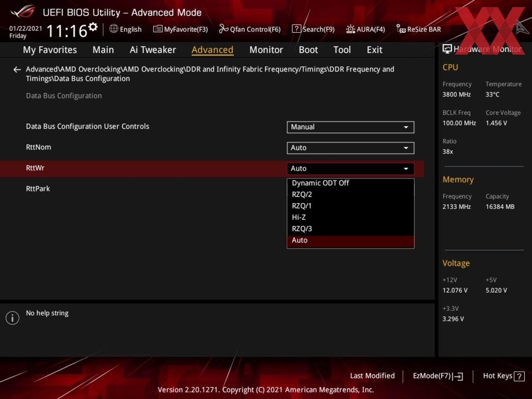Click the EzMode exit arrow icon

tap(458, 376)
